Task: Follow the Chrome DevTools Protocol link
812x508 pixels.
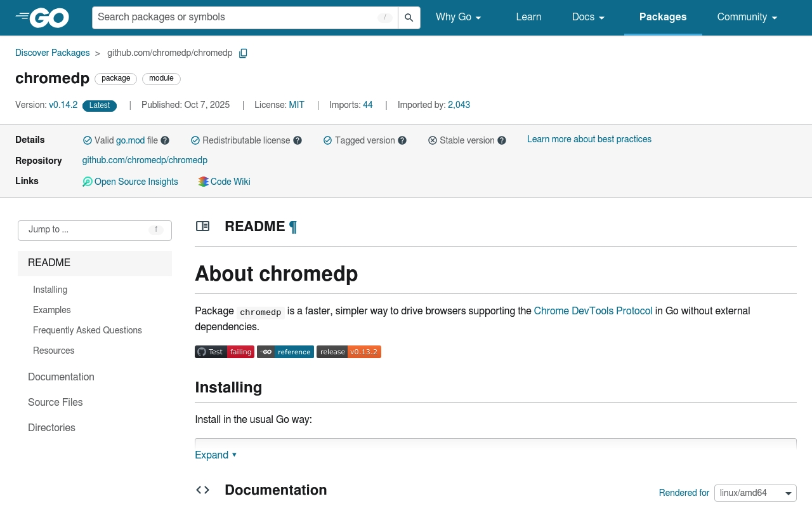Action: (x=593, y=311)
